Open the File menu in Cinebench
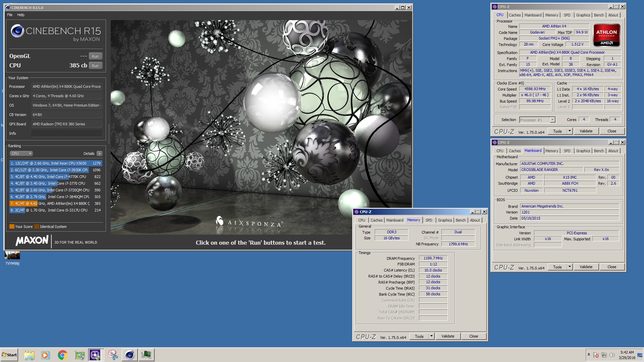 [10, 15]
